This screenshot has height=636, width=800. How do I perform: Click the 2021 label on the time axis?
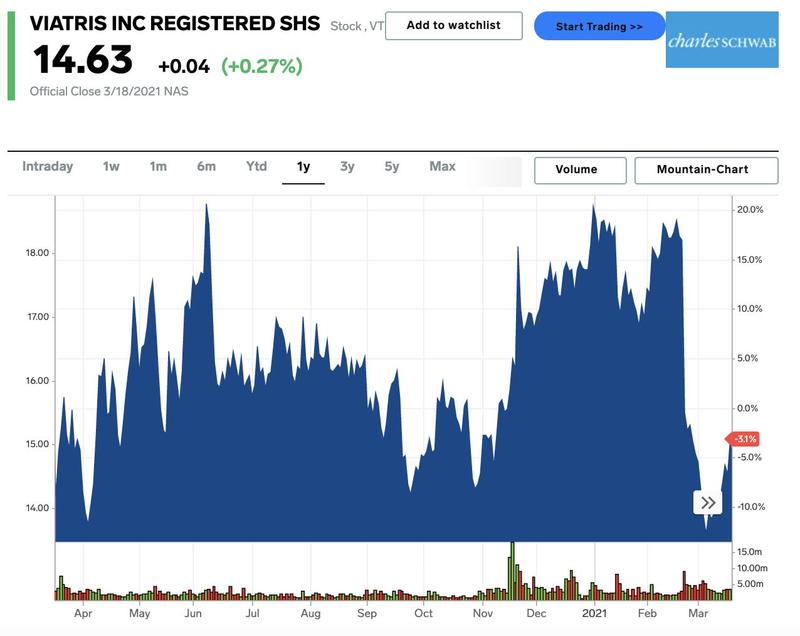tap(595, 613)
